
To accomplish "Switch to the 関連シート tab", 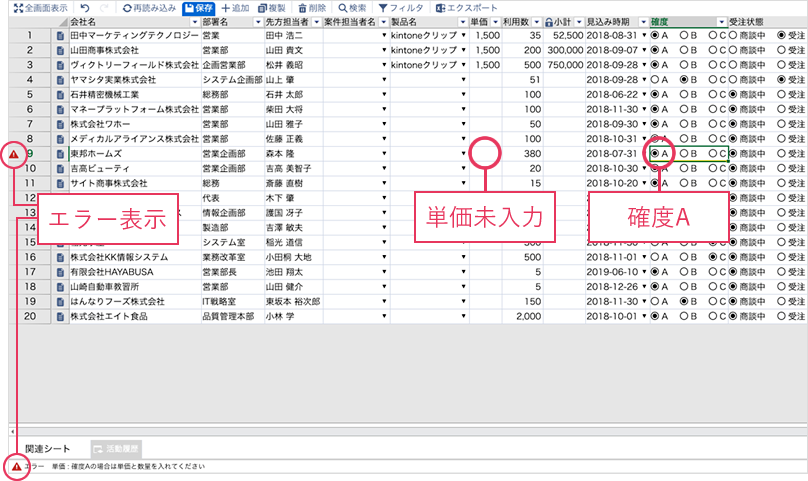I will [48, 448].
